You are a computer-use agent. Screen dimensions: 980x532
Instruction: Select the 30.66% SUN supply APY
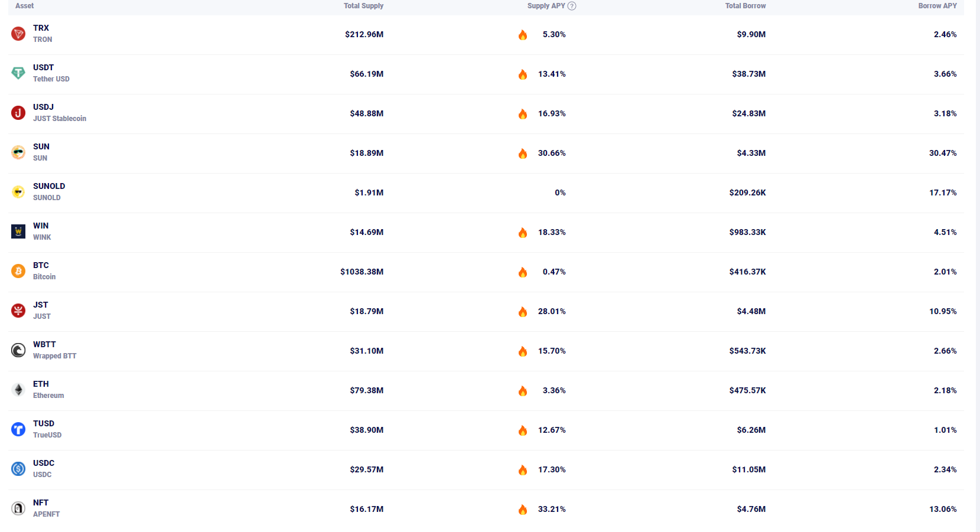[552, 153]
